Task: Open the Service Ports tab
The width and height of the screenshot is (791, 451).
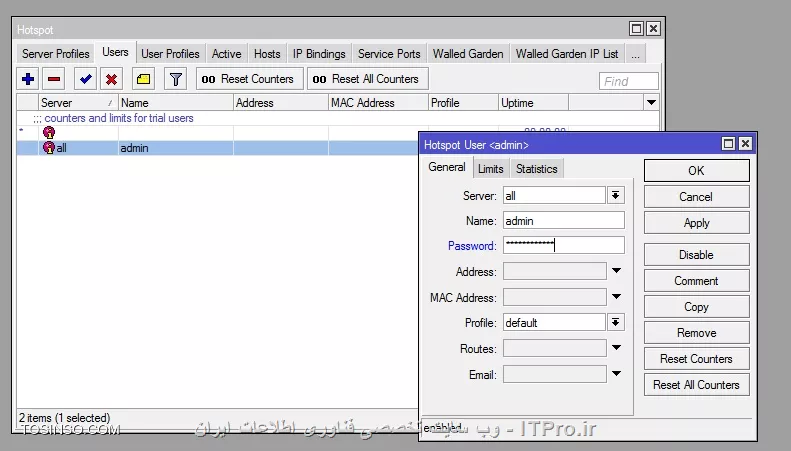Action: (x=389, y=53)
